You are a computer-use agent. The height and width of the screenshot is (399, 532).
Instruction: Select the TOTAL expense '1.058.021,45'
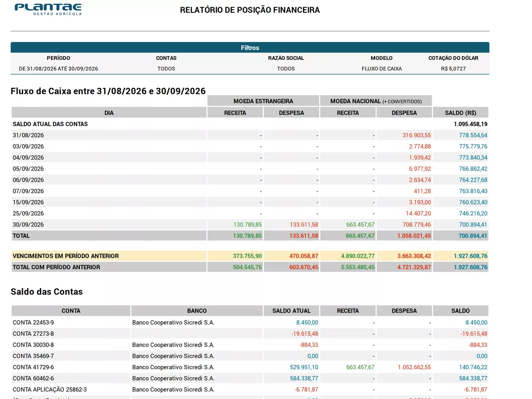(x=414, y=236)
